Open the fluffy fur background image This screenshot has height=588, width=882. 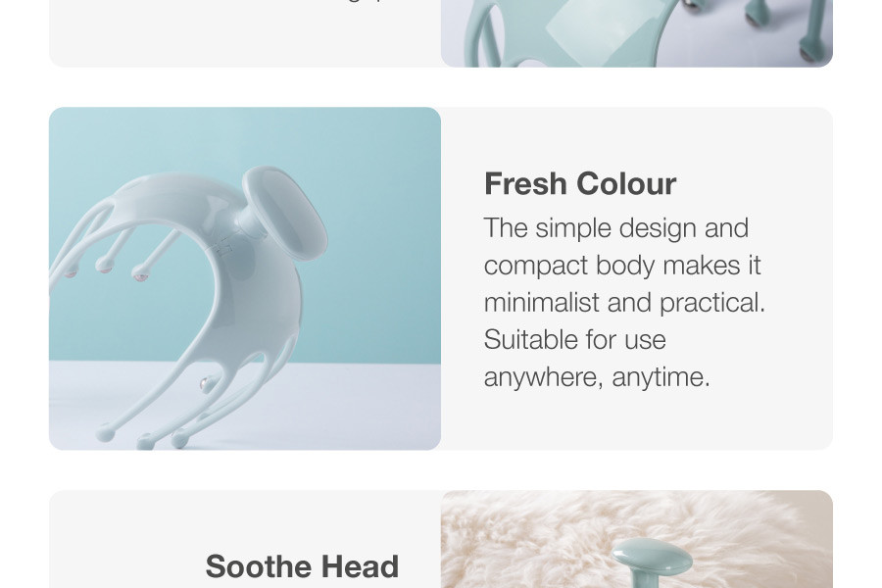coord(637,539)
